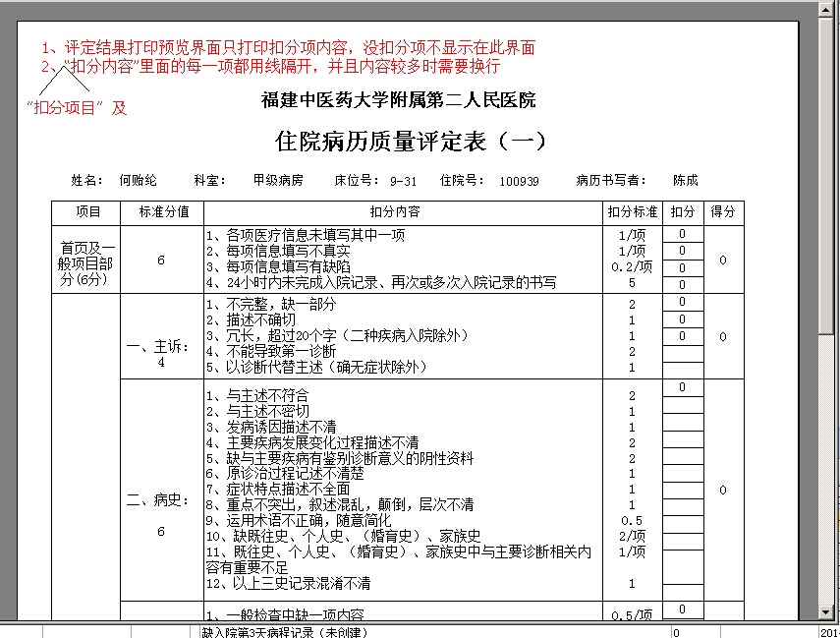Click the 住院号 value 100939
Image resolution: width=840 pixels, height=638 pixels.
[x=519, y=181]
